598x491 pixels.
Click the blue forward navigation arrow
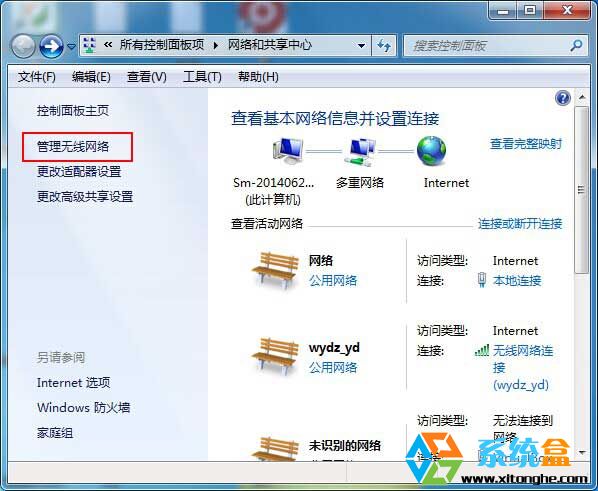pyautogui.click(x=51, y=46)
